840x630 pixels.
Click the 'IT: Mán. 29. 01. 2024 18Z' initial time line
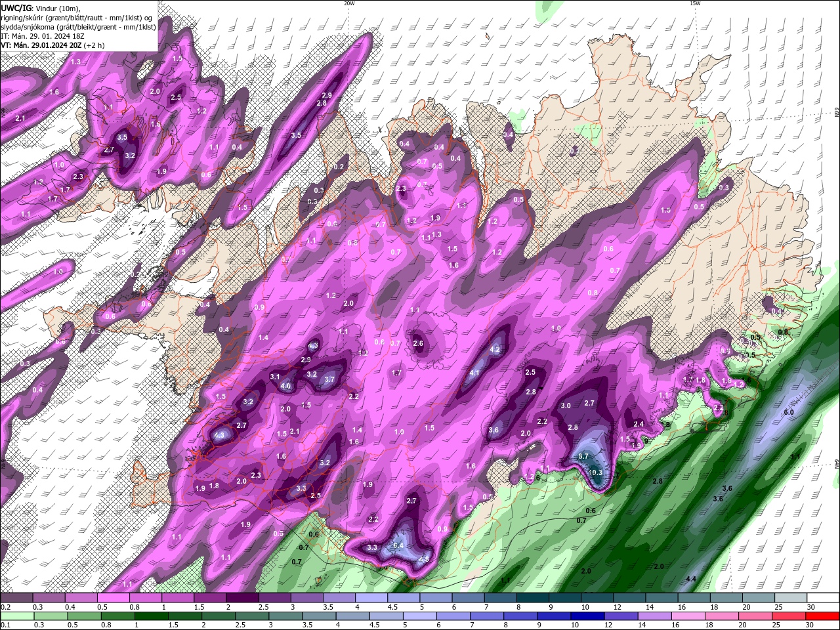41,36
